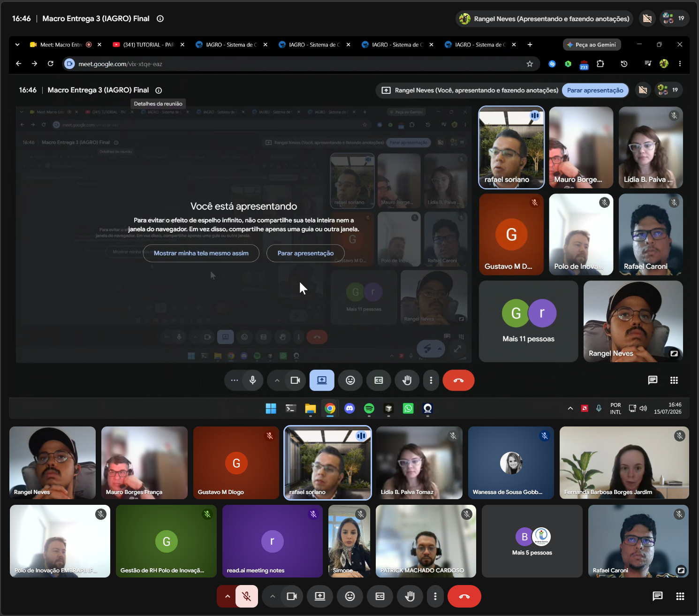This screenshot has height=616, width=699.
Task: Toggle microphone in shared screen's Meet toolbar
Action: (253, 380)
